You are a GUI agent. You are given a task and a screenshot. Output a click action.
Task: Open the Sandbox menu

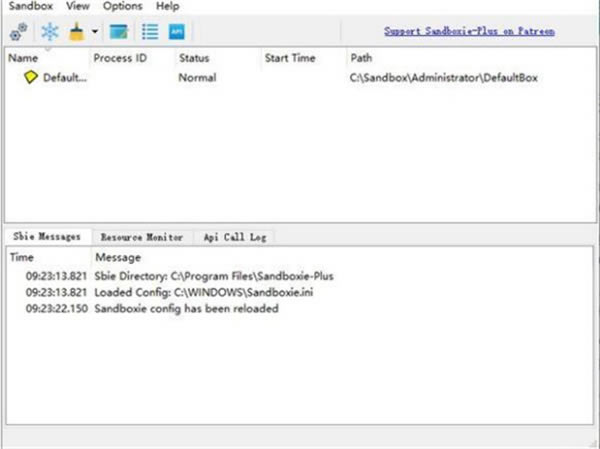pyautogui.click(x=31, y=6)
